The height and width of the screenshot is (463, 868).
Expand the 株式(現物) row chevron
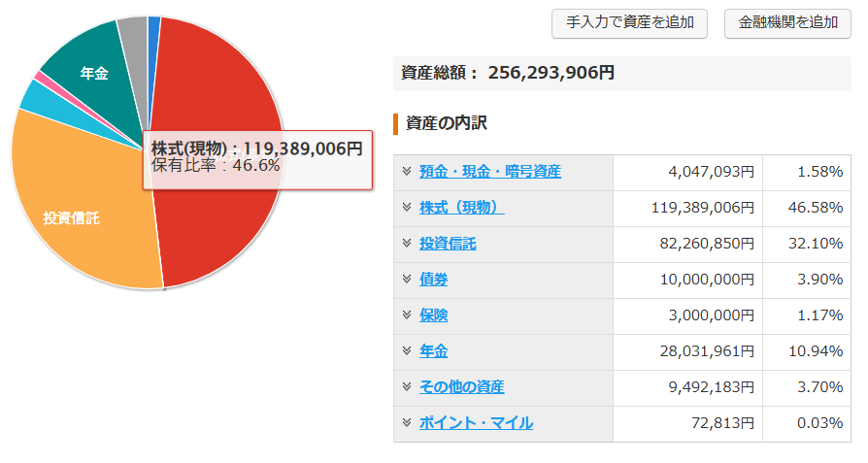(407, 208)
